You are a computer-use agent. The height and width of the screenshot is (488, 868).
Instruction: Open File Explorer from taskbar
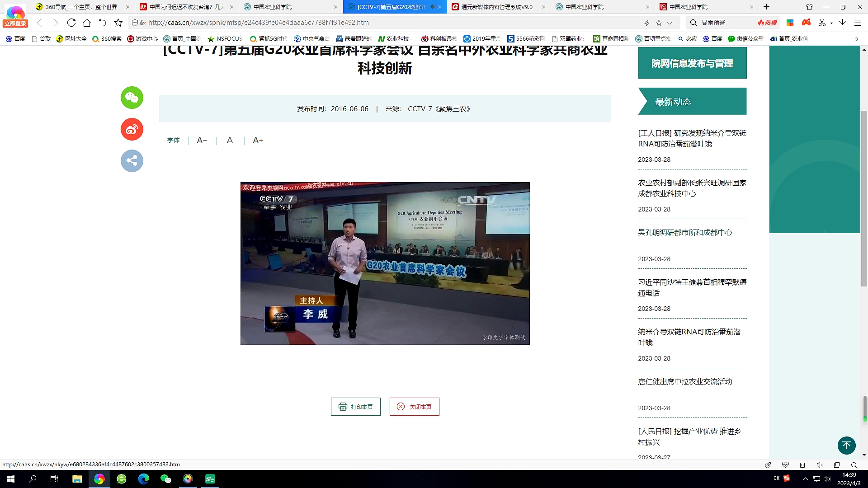click(x=77, y=479)
